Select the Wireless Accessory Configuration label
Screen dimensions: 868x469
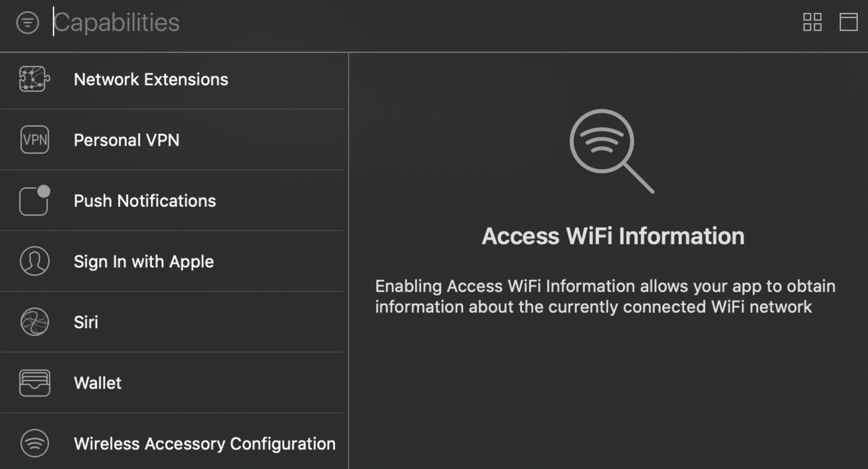click(x=205, y=444)
